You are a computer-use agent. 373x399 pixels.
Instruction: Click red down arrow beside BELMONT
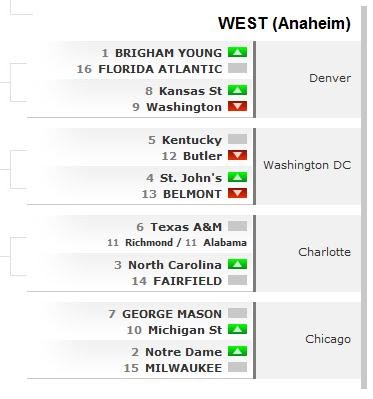[x=237, y=193]
